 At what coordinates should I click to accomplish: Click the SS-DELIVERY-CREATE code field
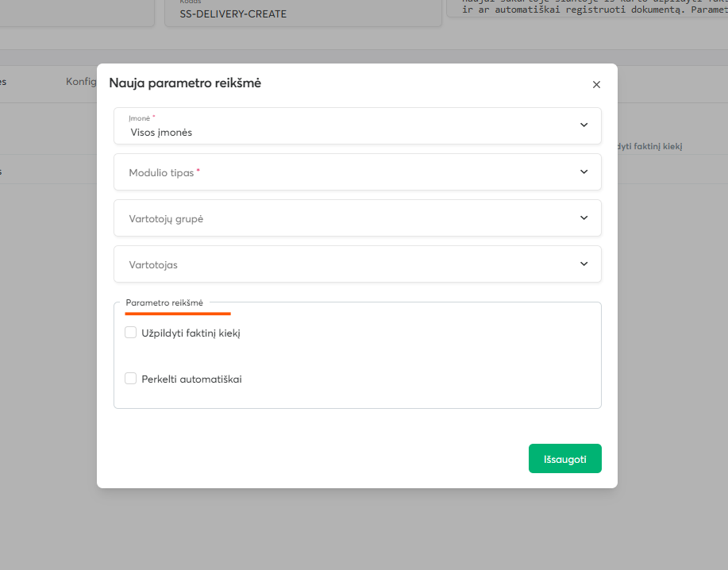[x=302, y=14]
